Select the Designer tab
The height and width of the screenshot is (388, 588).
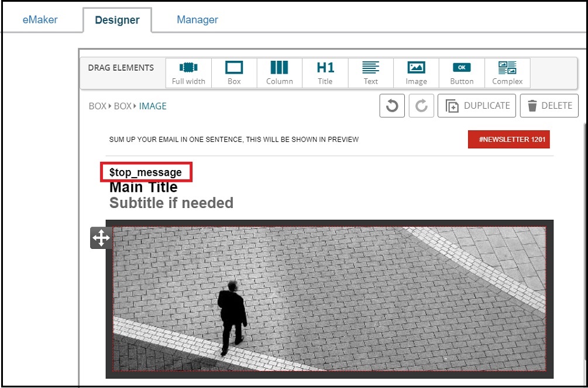coord(117,20)
